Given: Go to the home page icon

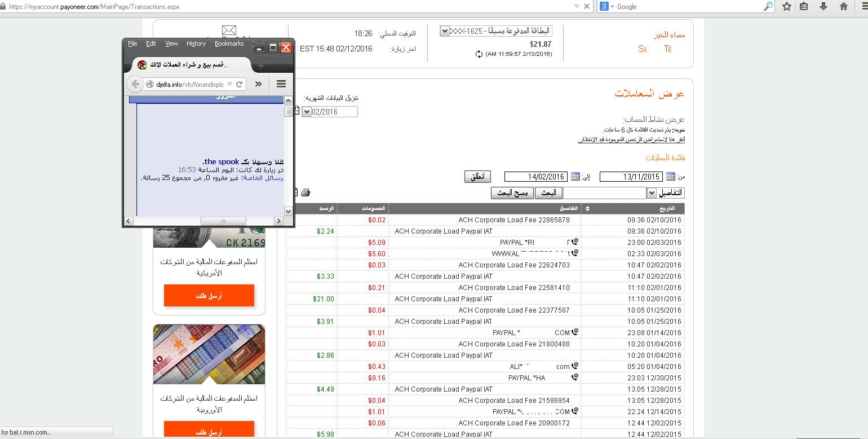Looking at the screenshot, I should 843,6.
